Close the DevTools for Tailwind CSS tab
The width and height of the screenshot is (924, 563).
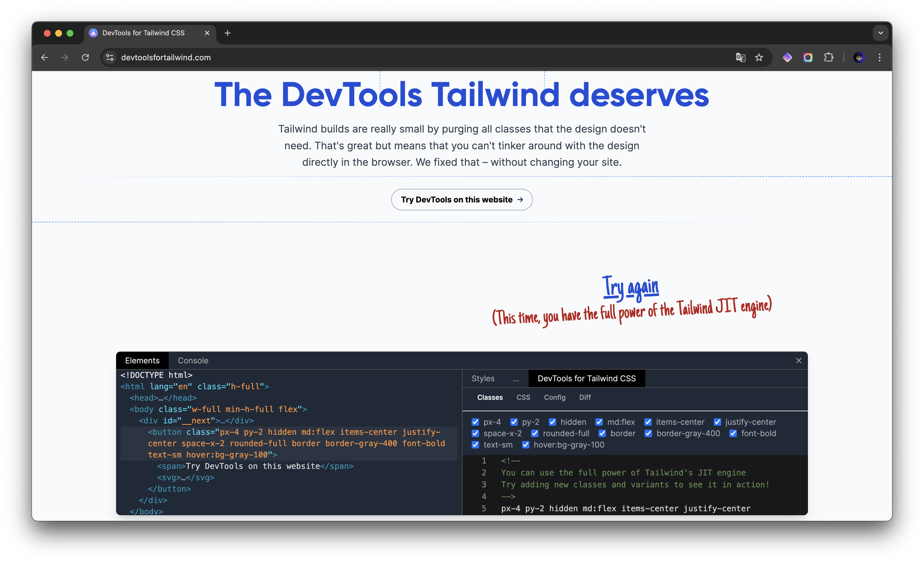[207, 33]
